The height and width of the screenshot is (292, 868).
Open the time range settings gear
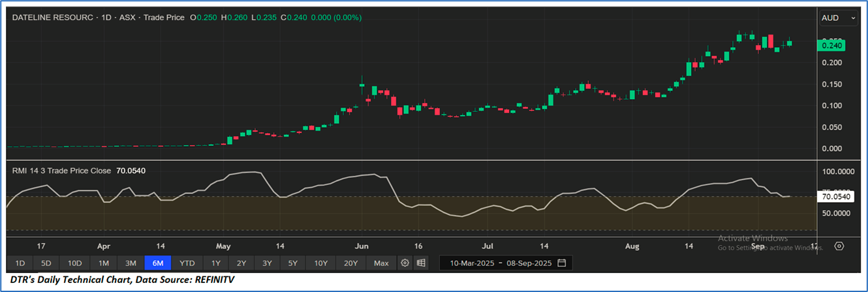(x=405, y=263)
